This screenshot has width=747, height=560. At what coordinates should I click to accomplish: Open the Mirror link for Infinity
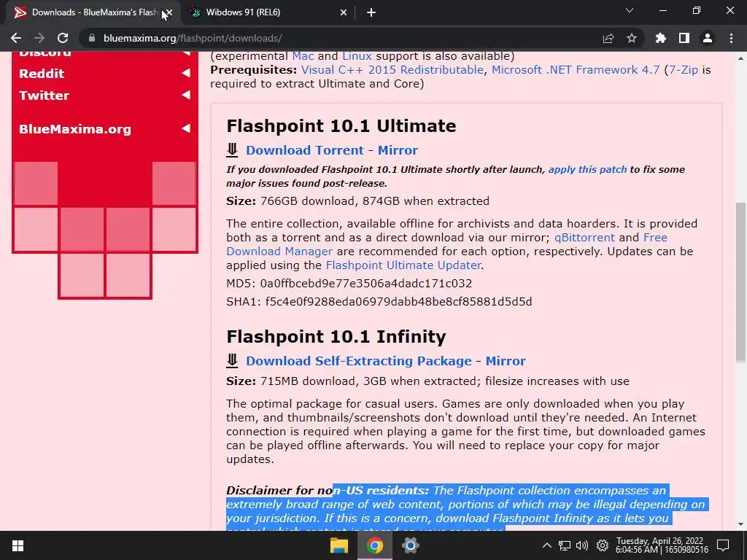[x=506, y=361]
